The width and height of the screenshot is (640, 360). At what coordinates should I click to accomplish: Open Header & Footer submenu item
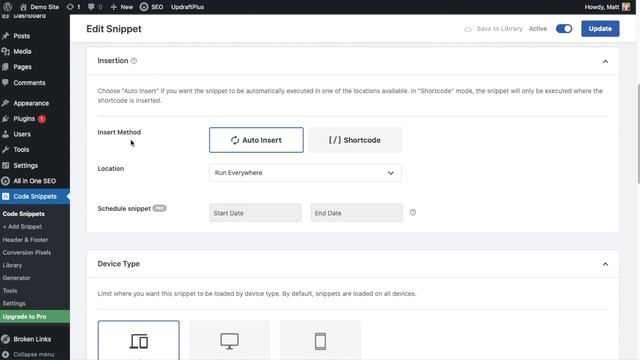pyautogui.click(x=25, y=240)
